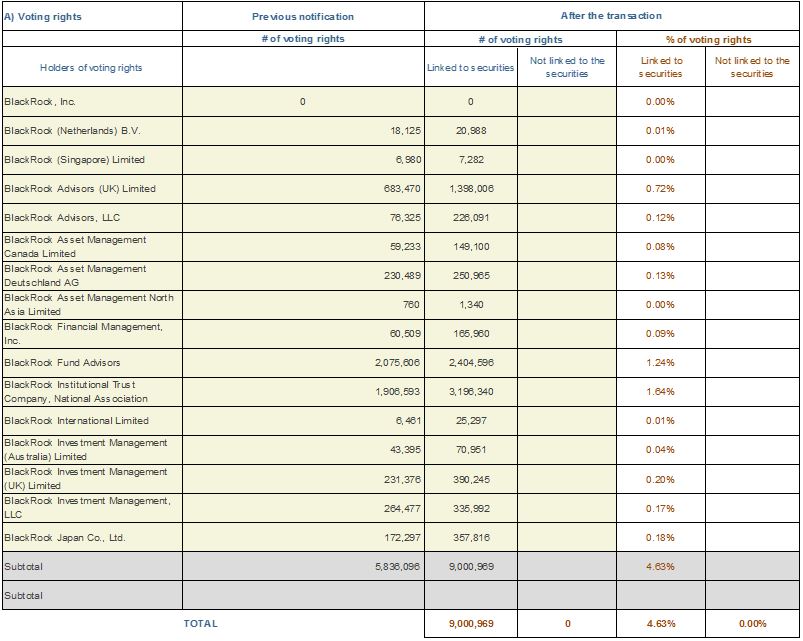Click 'BlackRock Financial Management, Inc.' label

pos(83,333)
